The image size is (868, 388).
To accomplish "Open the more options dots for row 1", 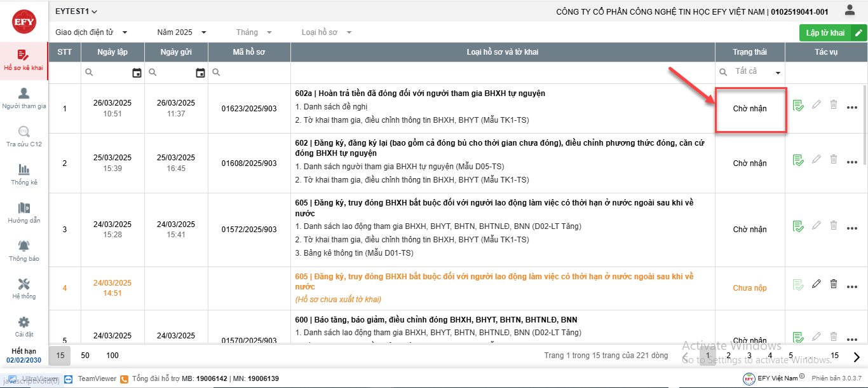I will [852, 107].
